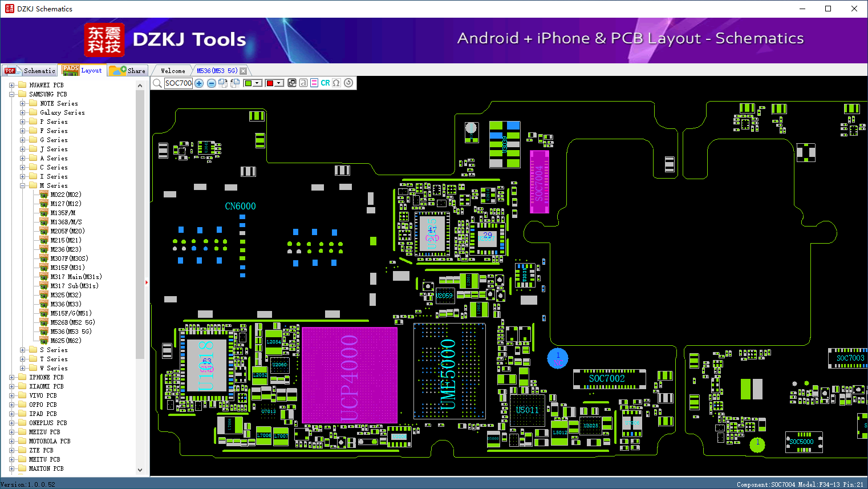Click the CN6000 label on the board
The height and width of the screenshot is (489, 868).
(x=241, y=206)
